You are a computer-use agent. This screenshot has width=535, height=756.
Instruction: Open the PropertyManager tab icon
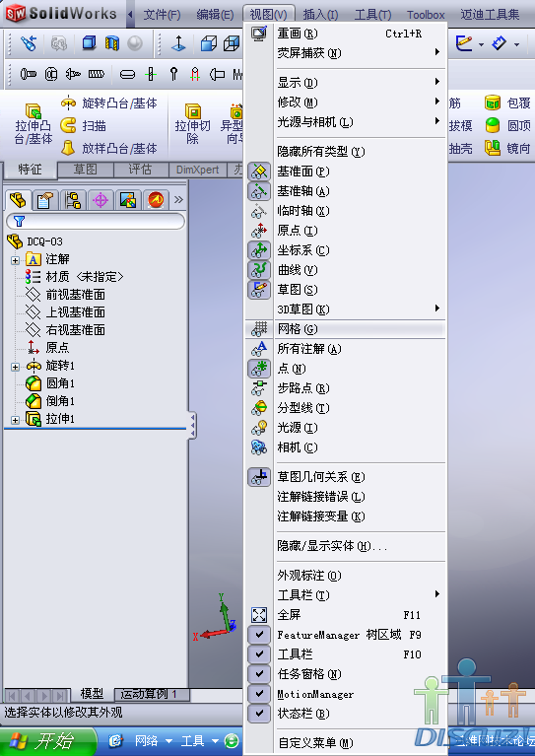[44, 200]
